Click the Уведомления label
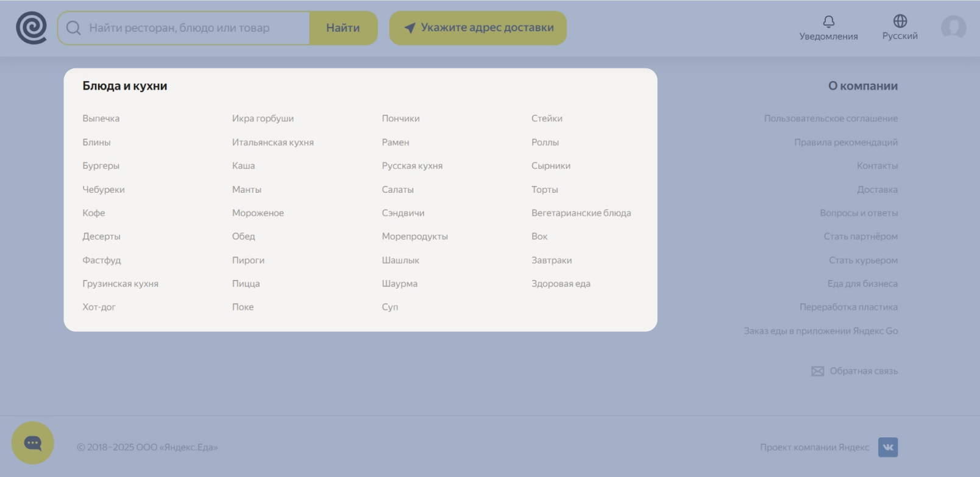Viewport: 980px width, 477px height. click(x=828, y=37)
